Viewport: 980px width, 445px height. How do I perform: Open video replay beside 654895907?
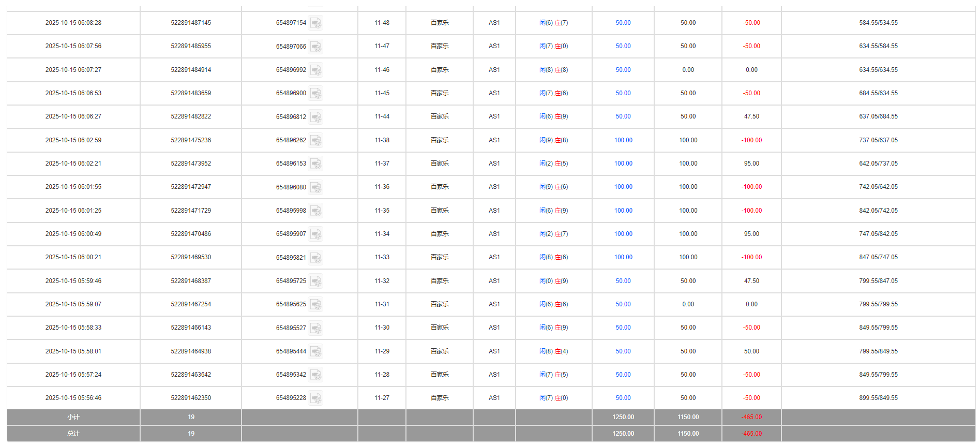point(315,234)
